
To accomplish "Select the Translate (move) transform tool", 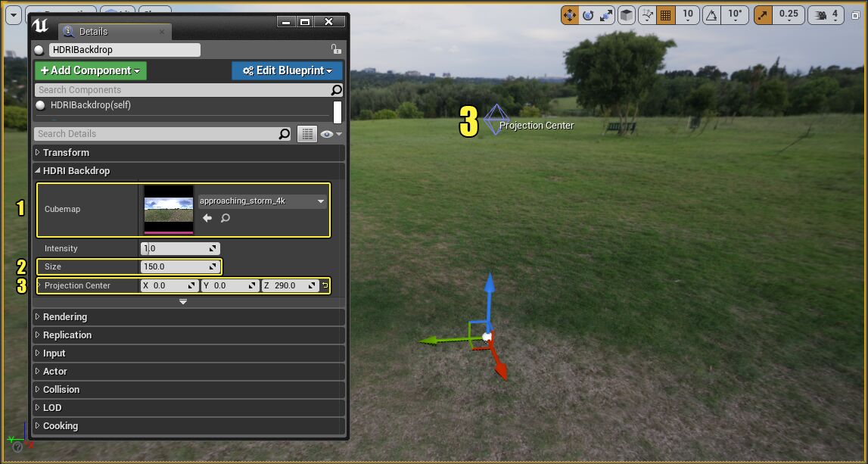I will [570, 14].
